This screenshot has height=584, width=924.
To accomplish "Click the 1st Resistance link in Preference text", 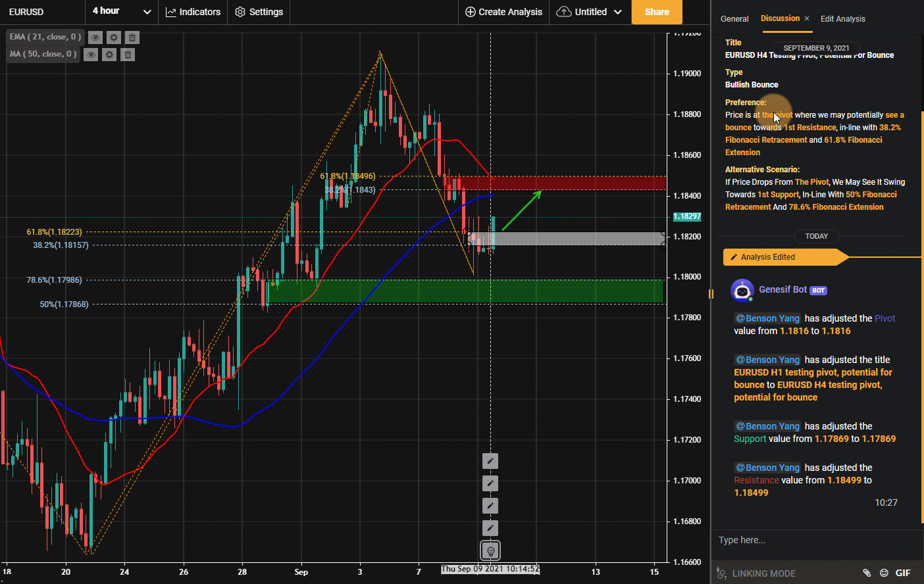I will (810, 128).
